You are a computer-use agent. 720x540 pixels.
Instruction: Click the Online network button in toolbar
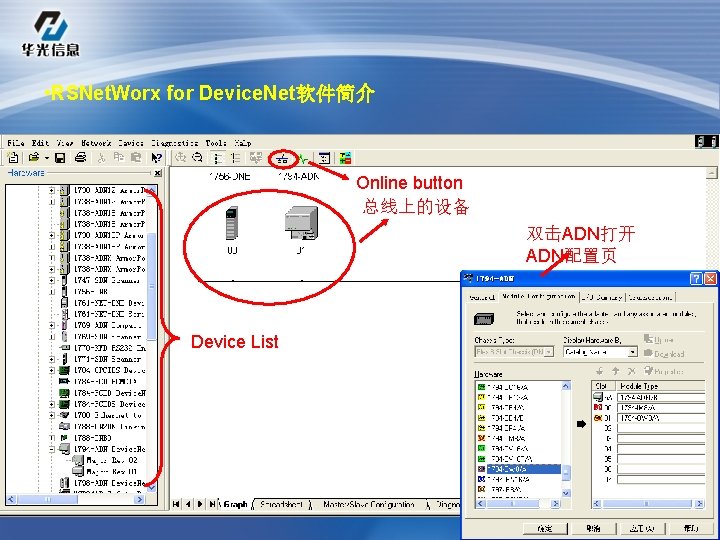tap(282, 159)
